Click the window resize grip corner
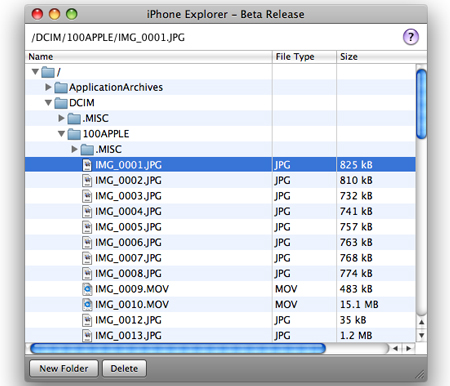This screenshot has height=386, width=450. click(420, 374)
